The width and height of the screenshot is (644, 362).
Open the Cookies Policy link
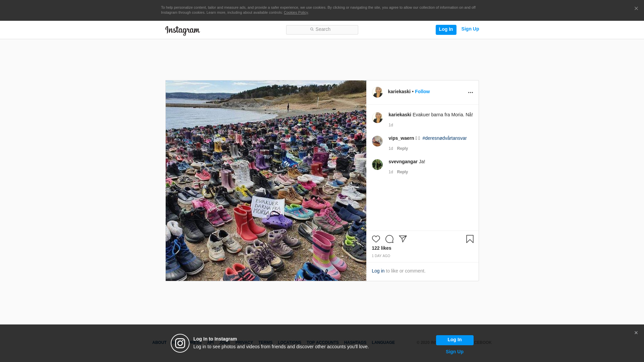tap(296, 12)
